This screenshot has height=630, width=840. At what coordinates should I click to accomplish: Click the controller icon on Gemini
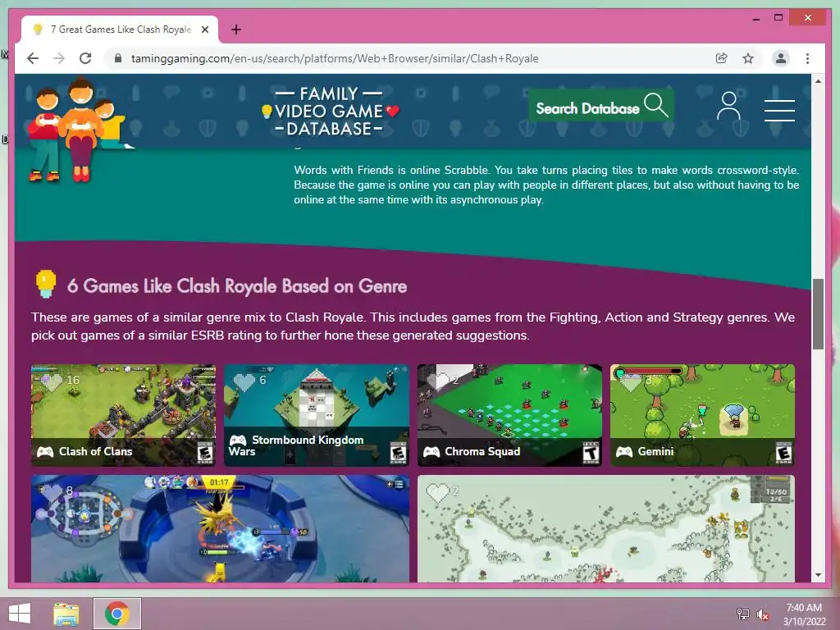(x=624, y=452)
